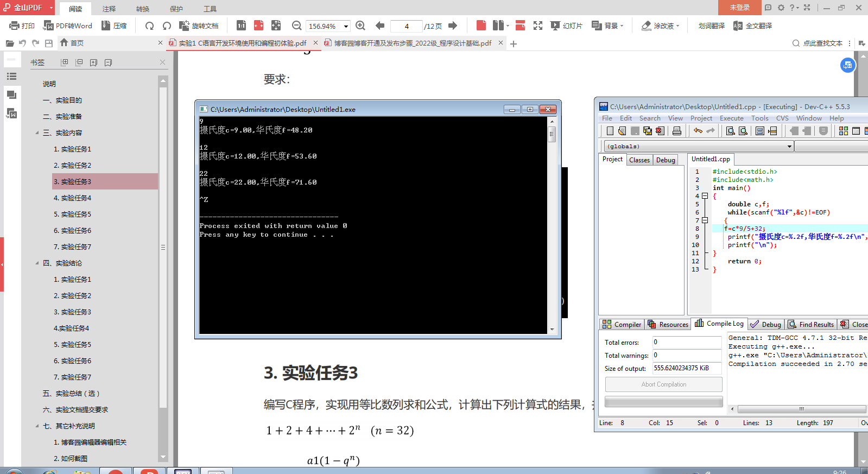This screenshot has width=868, height=474.
Task: Start 幻灯片 slideshow mode
Action: tap(566, 26)
